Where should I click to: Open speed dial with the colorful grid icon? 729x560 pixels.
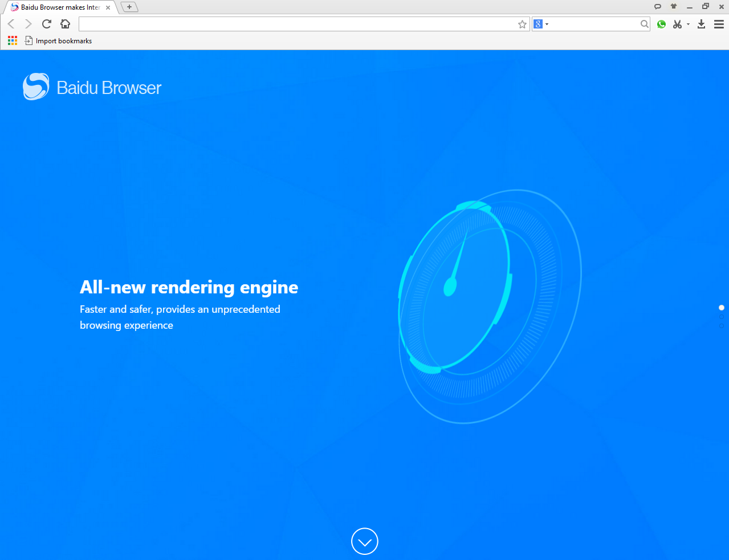12,40
